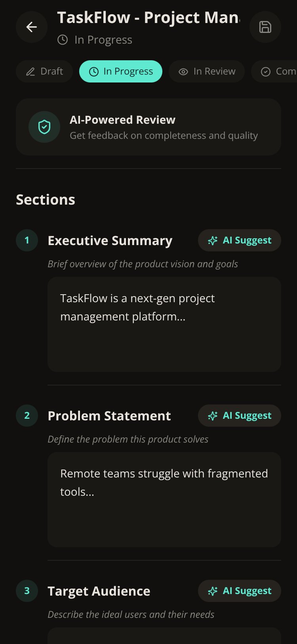The height and width of the screenshot is (644, 297).
Task: Set status to Draft
Action: point(44,71)
